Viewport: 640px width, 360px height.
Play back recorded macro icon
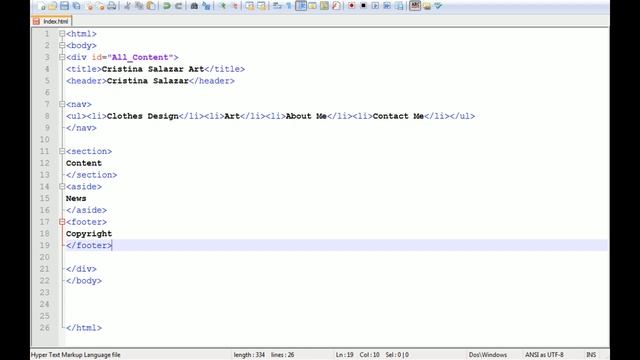[x=375, y=6]
